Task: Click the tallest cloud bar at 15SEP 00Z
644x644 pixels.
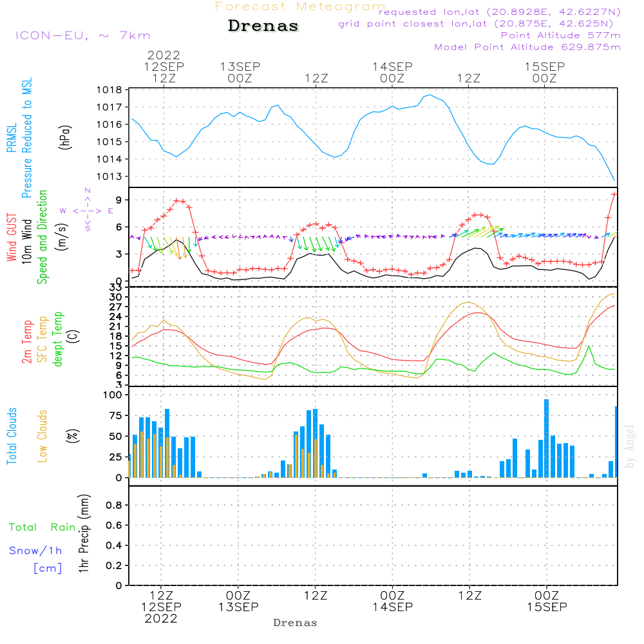Action: (546, 438)
